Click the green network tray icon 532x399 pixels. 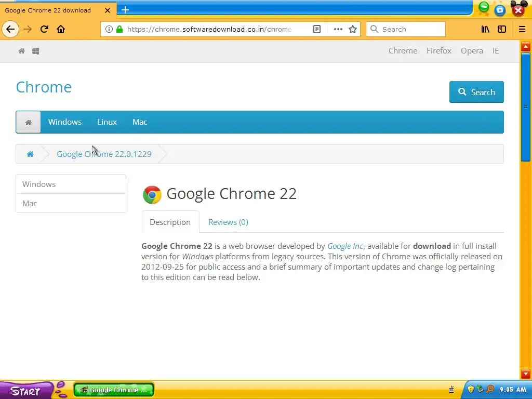click(480, 389)
